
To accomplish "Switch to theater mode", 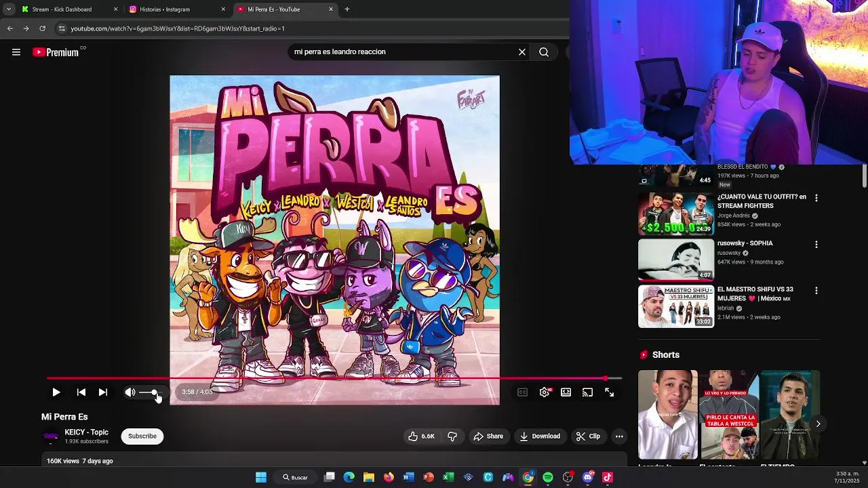I will (x=566, y=392).
